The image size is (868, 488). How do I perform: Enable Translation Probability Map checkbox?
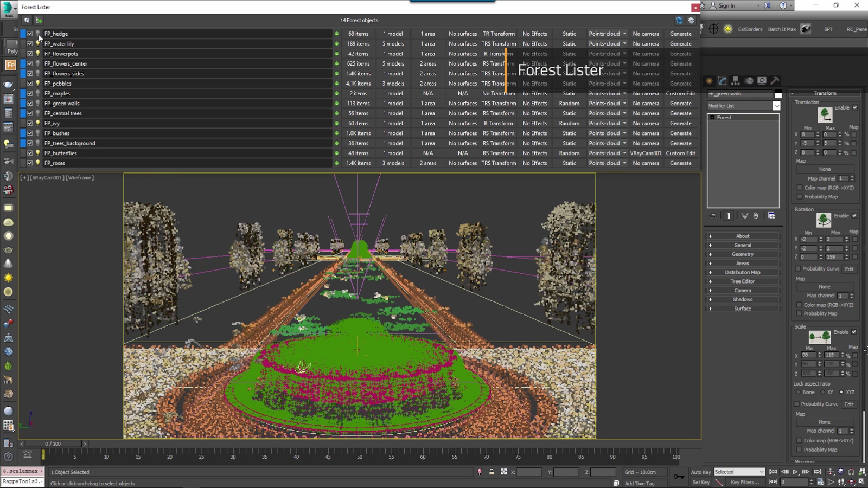800,197
